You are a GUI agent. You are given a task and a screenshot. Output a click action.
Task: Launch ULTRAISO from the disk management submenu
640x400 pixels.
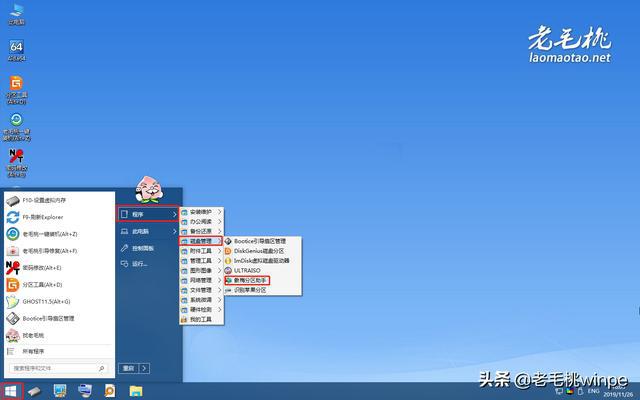(262, 271)
